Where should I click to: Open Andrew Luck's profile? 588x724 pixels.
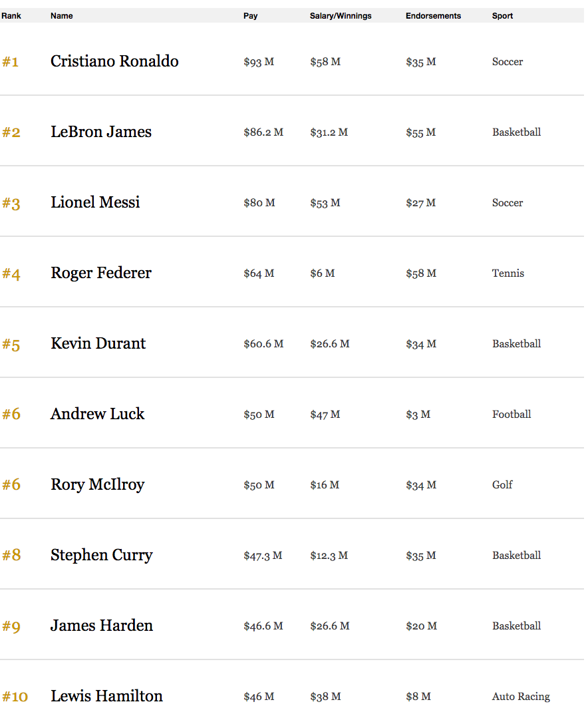point(97,414)
